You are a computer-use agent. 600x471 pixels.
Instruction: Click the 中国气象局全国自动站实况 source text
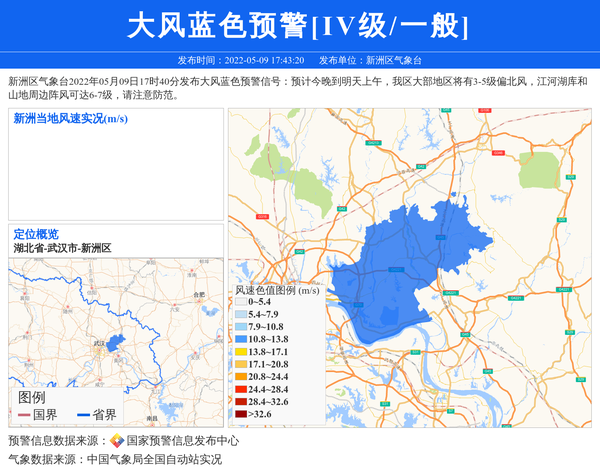154,460
